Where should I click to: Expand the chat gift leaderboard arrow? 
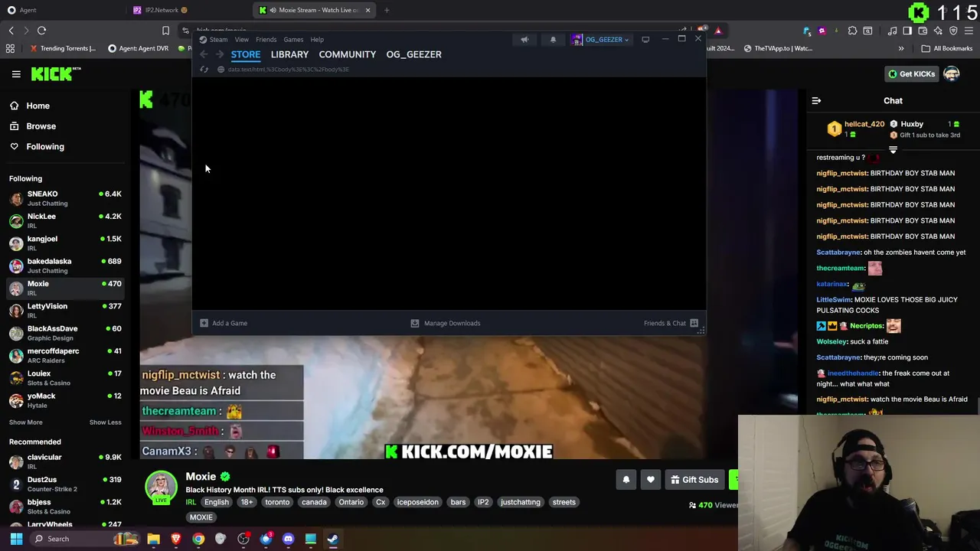coord(893,150)
